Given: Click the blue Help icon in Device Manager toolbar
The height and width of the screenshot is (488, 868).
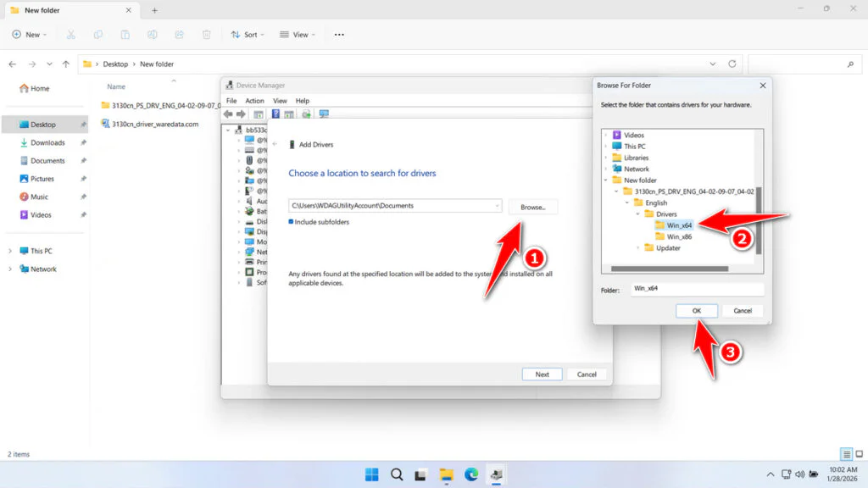Looking at the screenshot, I should [x=275, y=114].
